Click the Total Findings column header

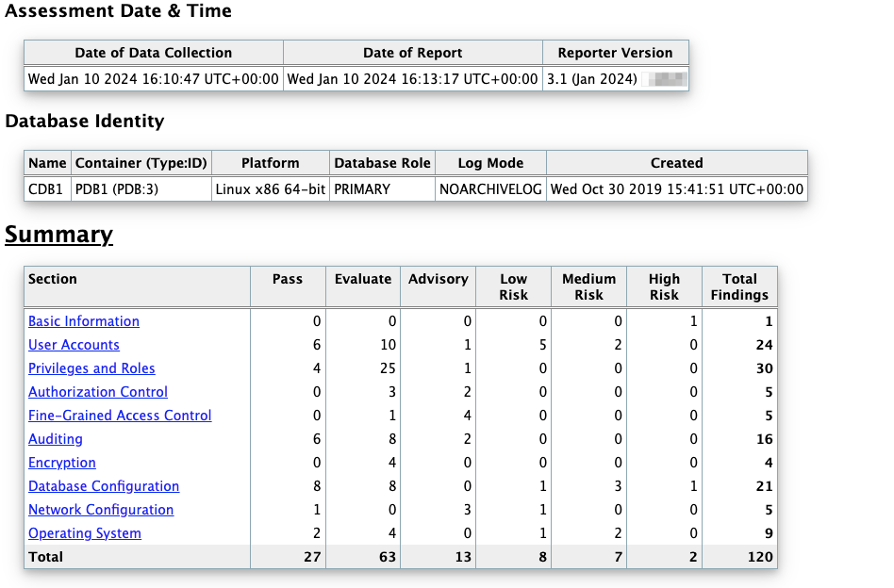point(739,287)
